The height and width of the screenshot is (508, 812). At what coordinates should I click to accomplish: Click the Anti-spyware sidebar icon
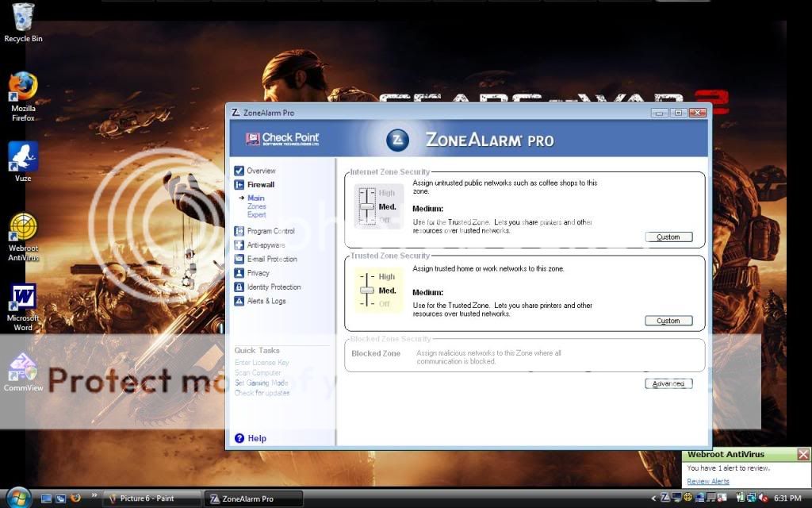[x=239, y=245]
